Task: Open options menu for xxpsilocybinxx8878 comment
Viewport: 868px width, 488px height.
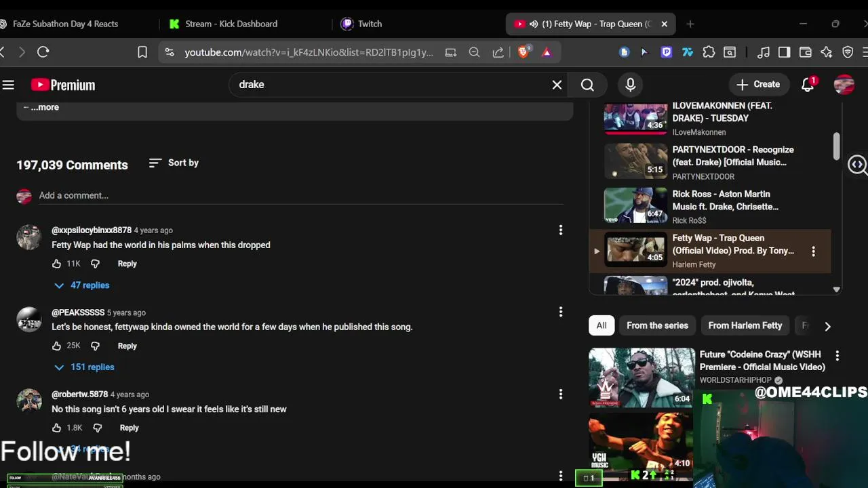Action: click(x=561, y=230)
